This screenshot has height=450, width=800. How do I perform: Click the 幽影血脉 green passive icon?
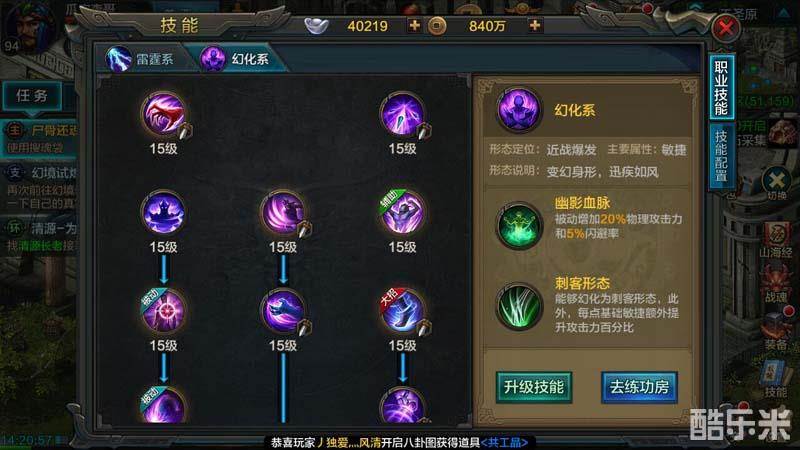(x=519, y=226)
